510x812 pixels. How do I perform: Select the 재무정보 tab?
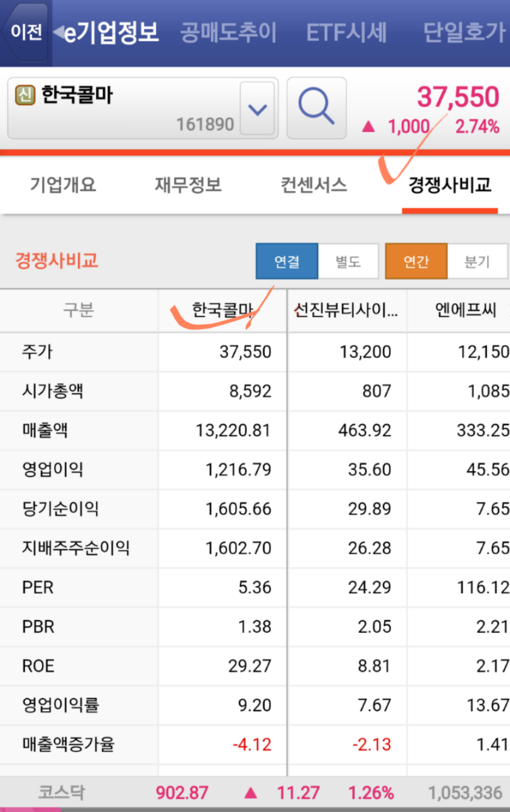click(188, 185)
